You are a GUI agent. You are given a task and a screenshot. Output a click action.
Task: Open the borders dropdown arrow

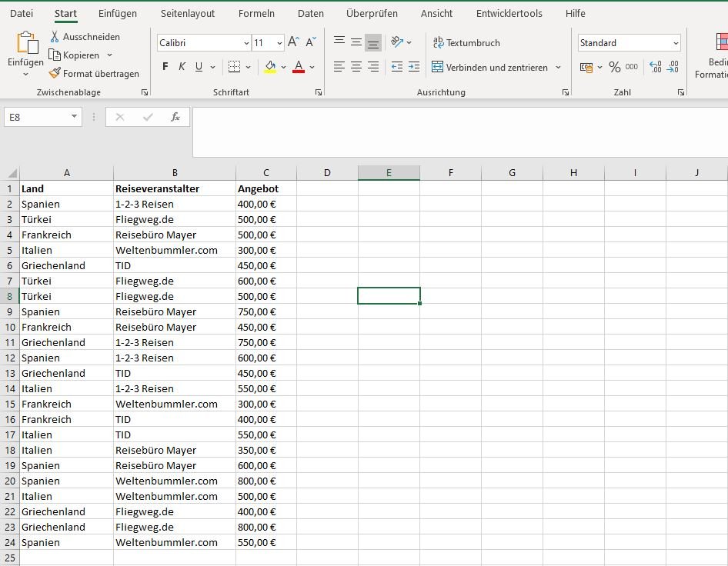pyautogui.click(x=249, y=67)
